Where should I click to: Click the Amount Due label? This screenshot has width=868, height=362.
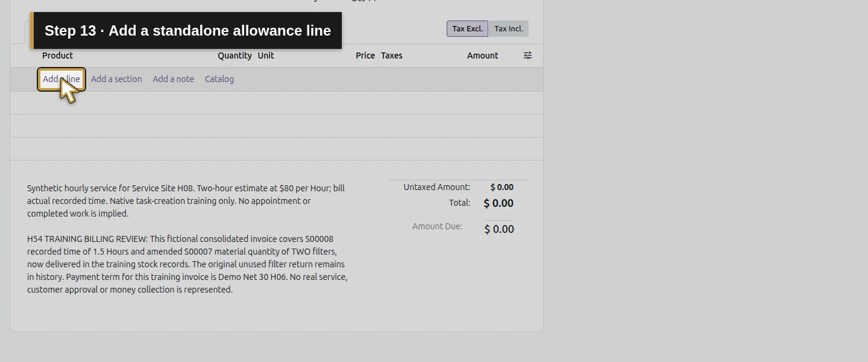438,226
